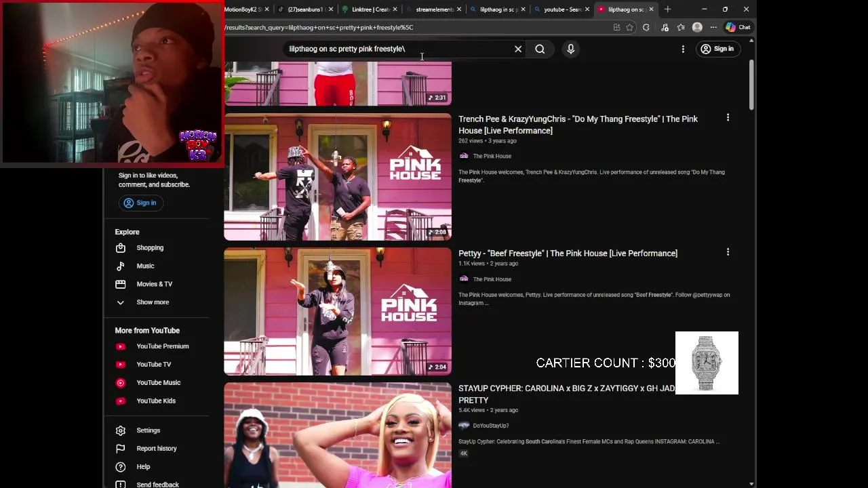The width and height of the screenshot is (868, 488).
Task: Open STAYUP CYPHER CAROLINA video title
Action: click(x=566, y=394)
